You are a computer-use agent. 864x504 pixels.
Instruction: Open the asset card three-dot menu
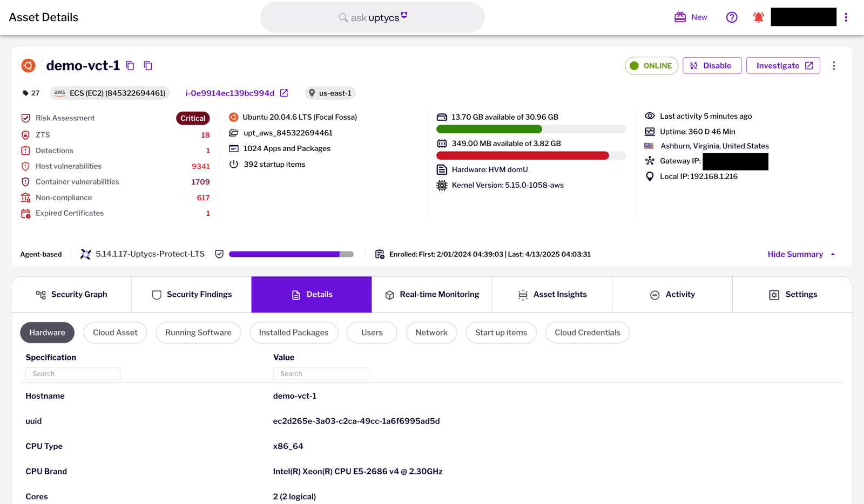pos(834,66)
